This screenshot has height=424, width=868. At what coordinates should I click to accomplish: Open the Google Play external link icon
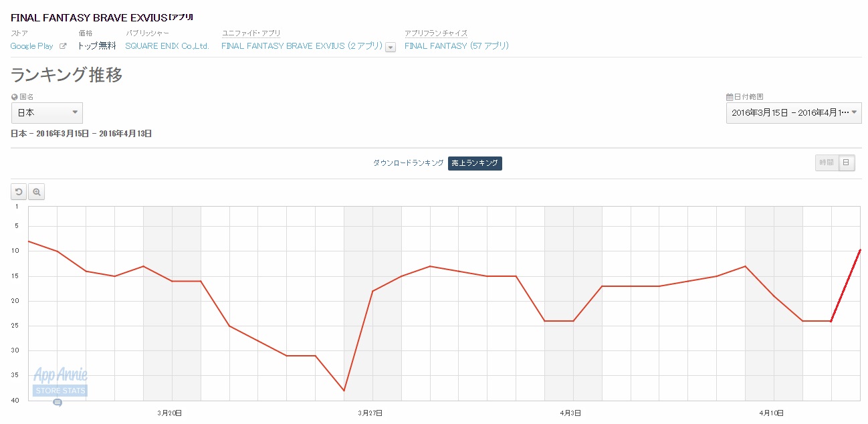(x=63, y=46)
